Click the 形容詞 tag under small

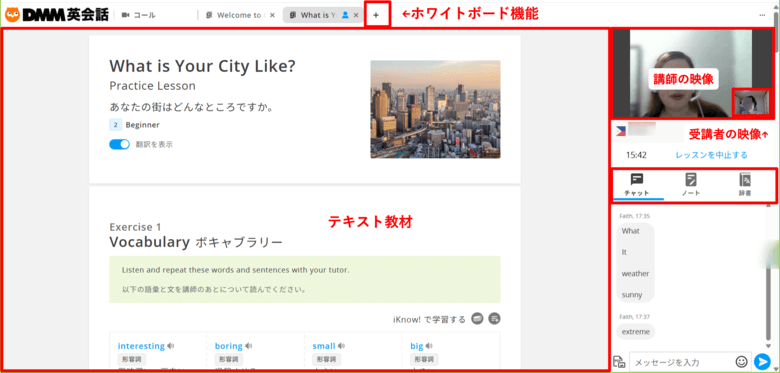[326, 359]
